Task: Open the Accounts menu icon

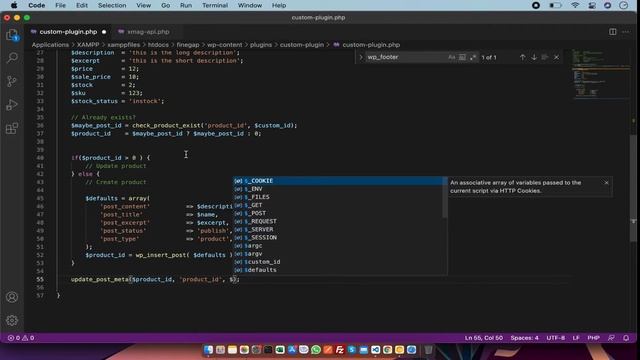Action: (x=12, y=297)
